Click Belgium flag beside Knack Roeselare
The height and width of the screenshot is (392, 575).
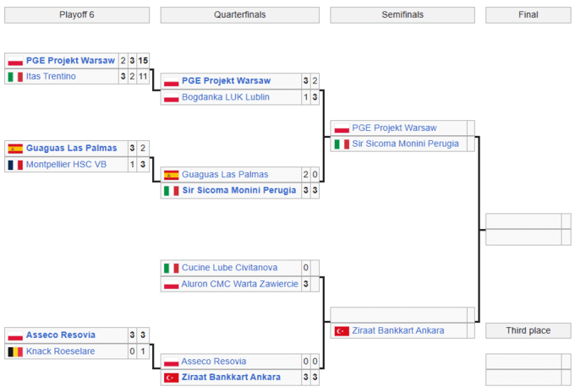tap(15, 351)
